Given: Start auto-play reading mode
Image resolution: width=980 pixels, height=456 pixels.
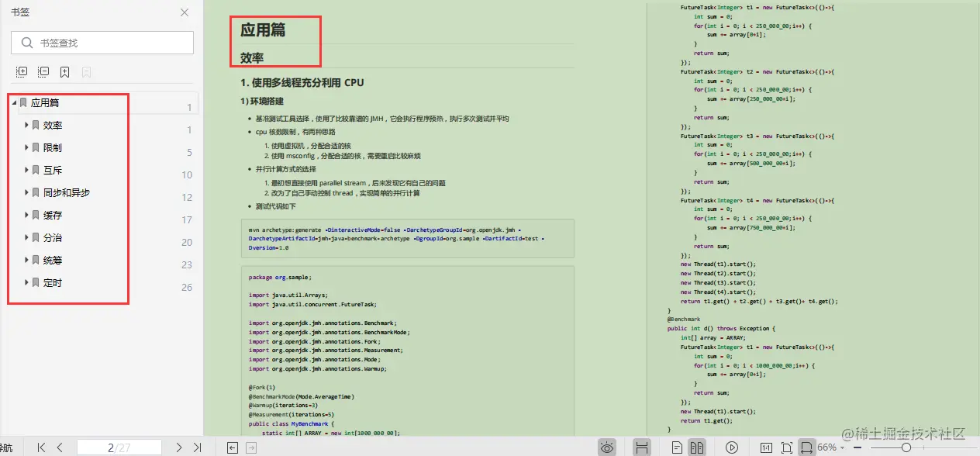Looking at the screenshot, I should [732, 447].
